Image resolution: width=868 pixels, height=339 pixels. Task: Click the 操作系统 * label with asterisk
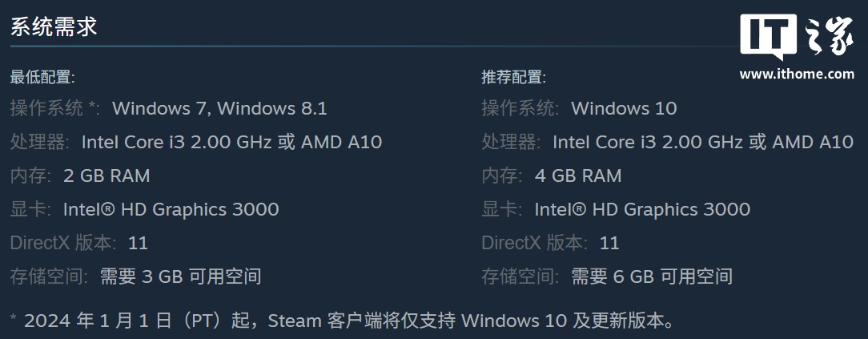click(x=55, y=108)
